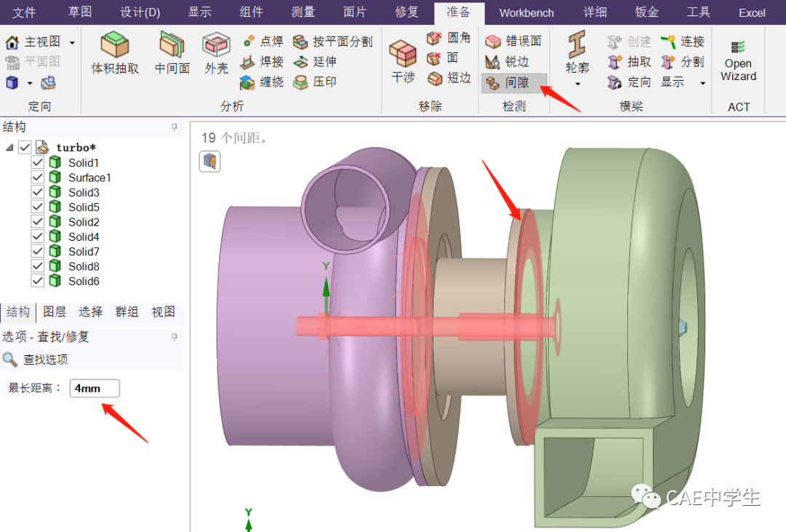Toggle visibility of Solid2
The image size is (786, 532).
tap(38, 221)
